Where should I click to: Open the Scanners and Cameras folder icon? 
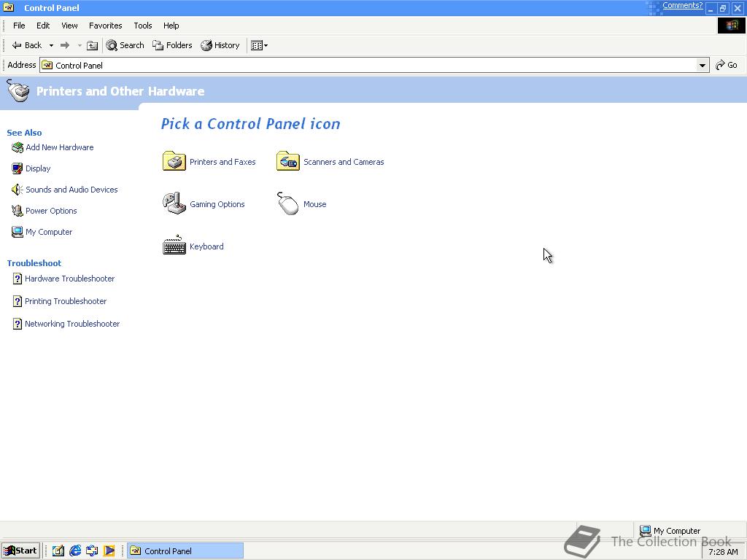pyautogui.click(x=287, y=161)
